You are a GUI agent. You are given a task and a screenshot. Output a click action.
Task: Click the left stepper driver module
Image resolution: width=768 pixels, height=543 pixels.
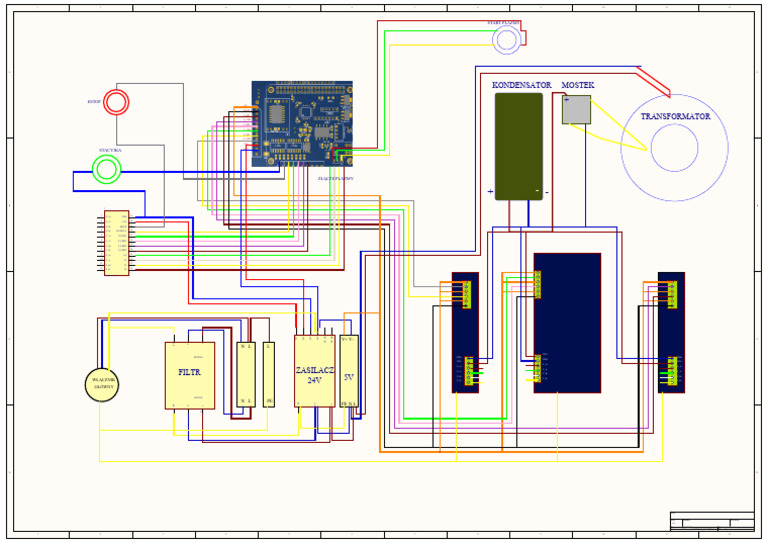[465, 332]
